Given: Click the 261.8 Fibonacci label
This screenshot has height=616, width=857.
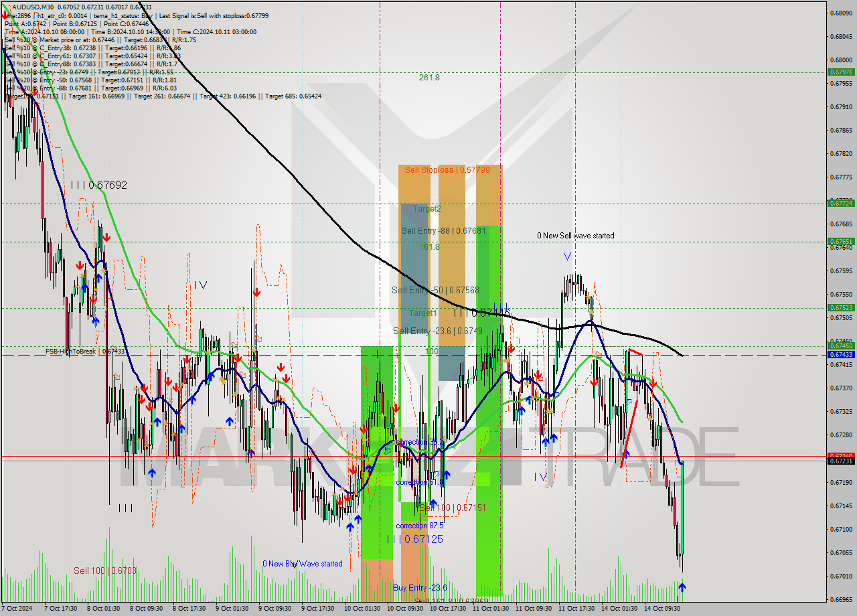Looking at the screenshot, I should click(x=429, y=78).
